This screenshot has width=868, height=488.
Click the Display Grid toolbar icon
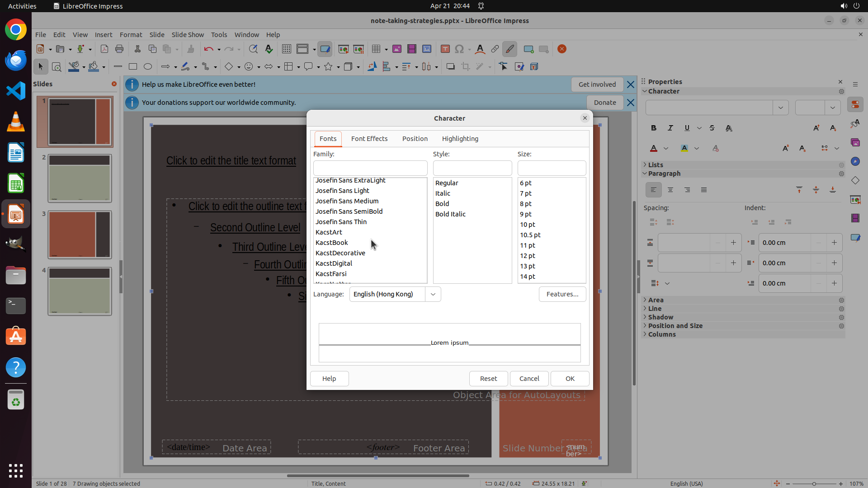(x=286, y=49)
